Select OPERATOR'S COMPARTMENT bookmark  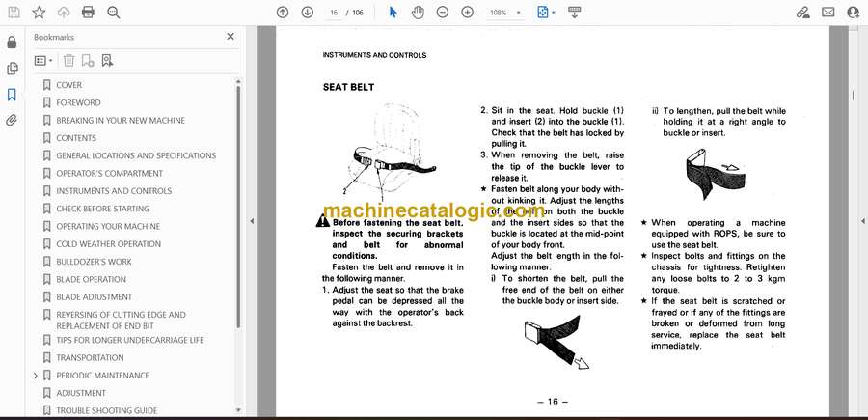110,174
